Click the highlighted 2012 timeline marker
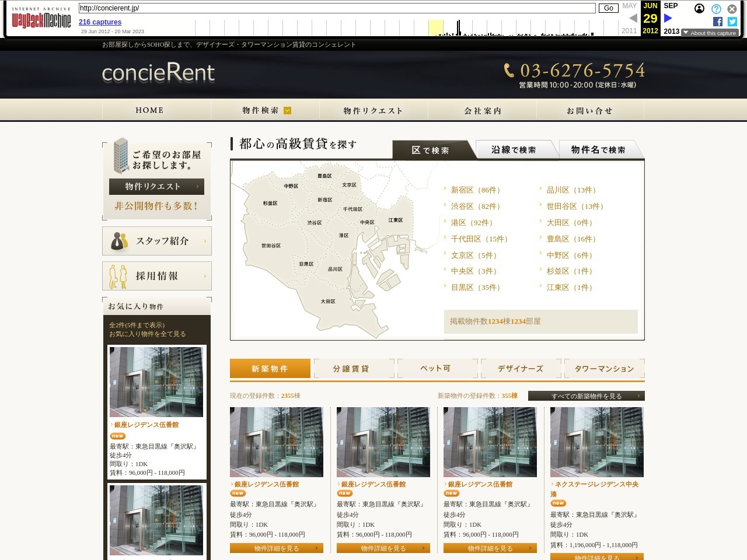747x560 pixels. click(x=435, y=27)
